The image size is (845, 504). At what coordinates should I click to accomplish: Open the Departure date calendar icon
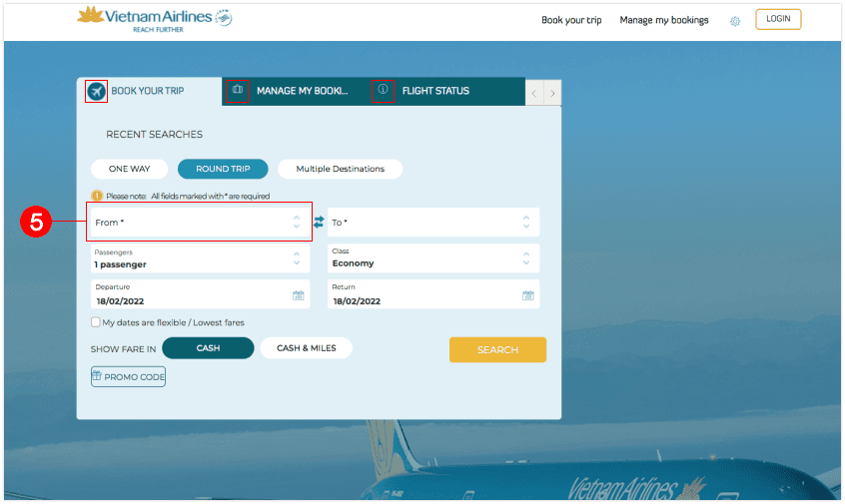(298, 295)
